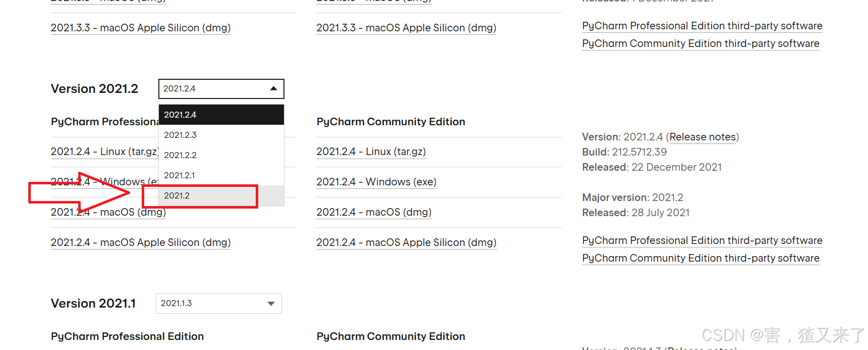Download Professional 2021.2.4 macOS Apple Silicon dmg
Image resolution: width=868 pixels, height=350 pixels.
[141, 242]
